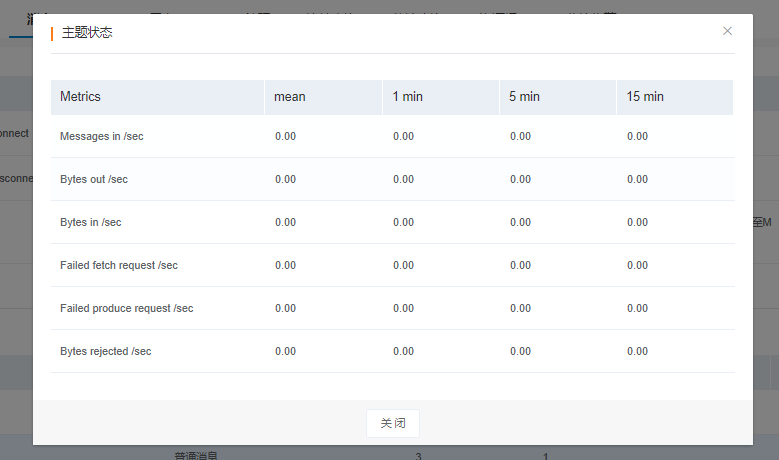
Task: Click the mean value for Bytes in /sec
Action: pyautogui.click(x=286, y=222)
